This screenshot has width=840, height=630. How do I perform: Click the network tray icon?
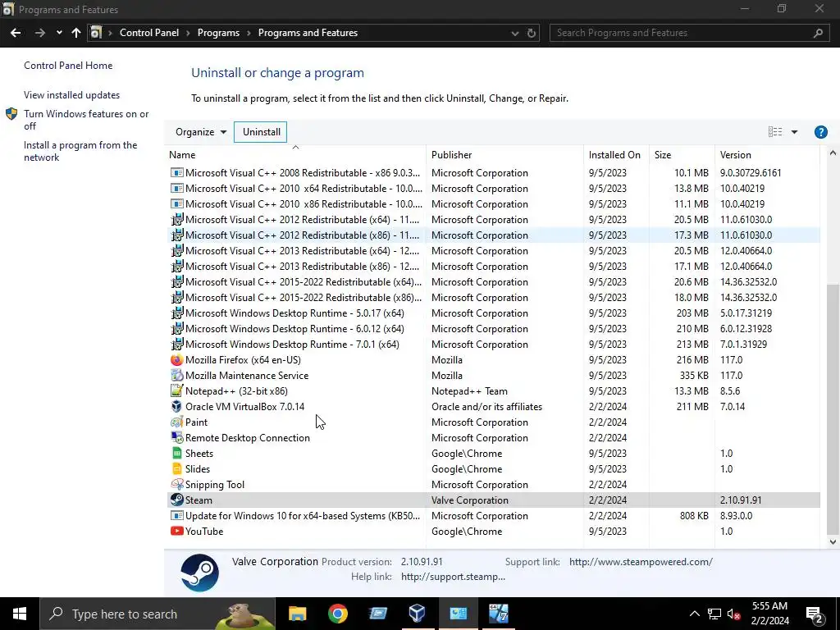click(714, 614)
